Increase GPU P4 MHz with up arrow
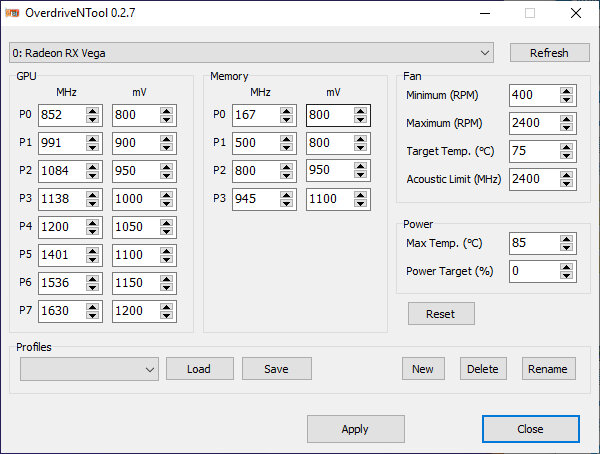Viewport: 600px width, 454px height. pos(92,223)
